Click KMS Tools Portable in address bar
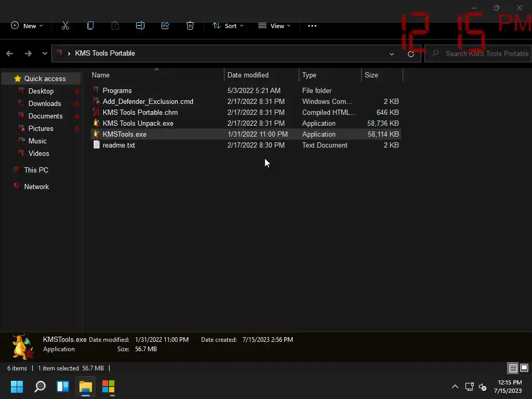 [x=105, y=54]
